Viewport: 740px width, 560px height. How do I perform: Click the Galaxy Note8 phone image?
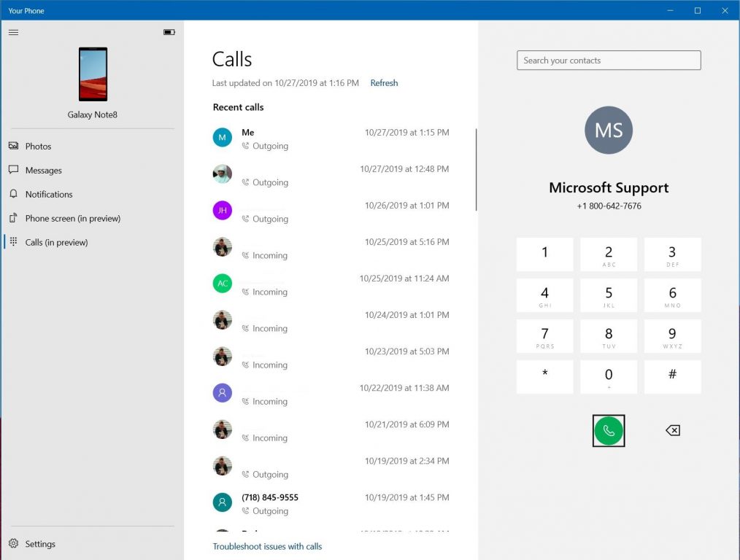(93, 74)
